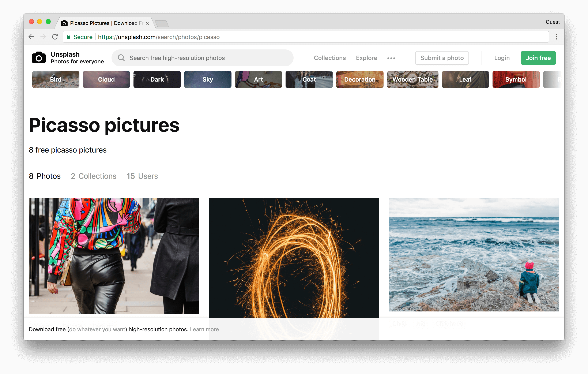Open the Collections nav link
The image size is (588, 374).
[x=330, y=58]
